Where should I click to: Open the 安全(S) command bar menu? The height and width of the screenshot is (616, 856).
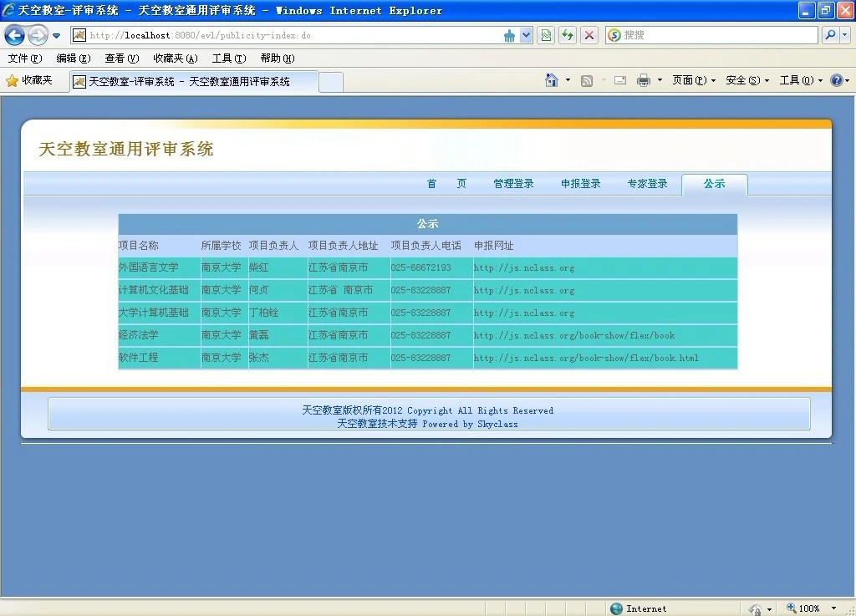[x=746, y=81]
